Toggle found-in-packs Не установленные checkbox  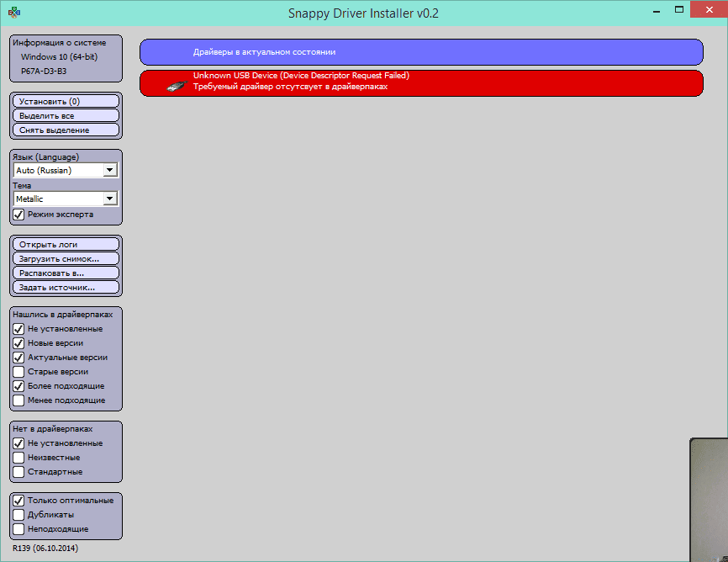click(18, 329)
